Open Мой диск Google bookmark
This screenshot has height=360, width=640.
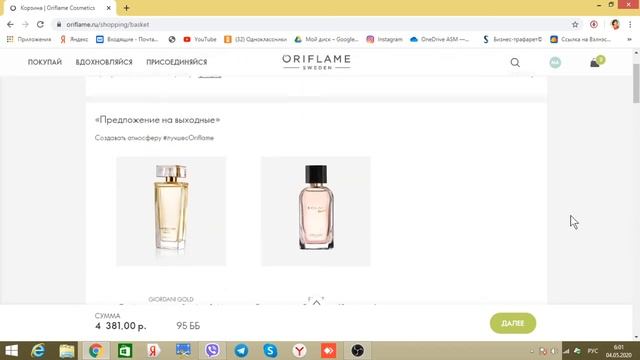pos(326,39)
